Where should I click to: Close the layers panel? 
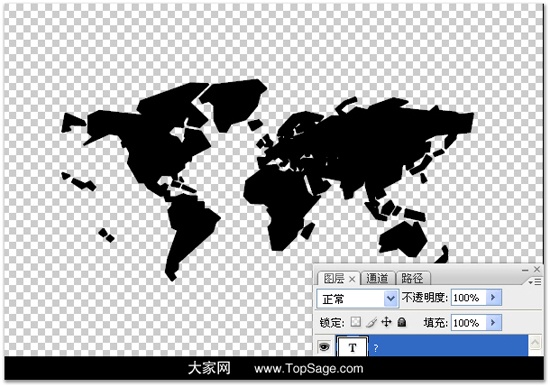537,269
